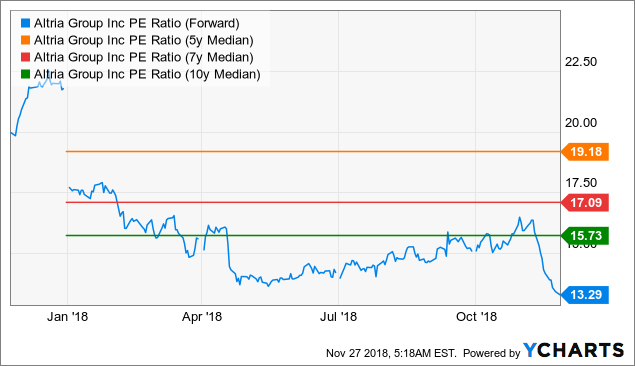The width and height of the screenshot is (635, 366).
Task: Click the Apr '18 axis label
Action: (202, 317)
